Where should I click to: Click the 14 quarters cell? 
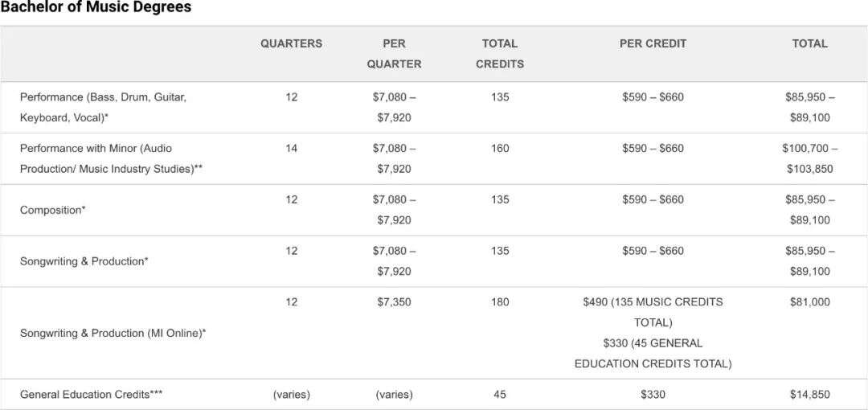(291, 148)
